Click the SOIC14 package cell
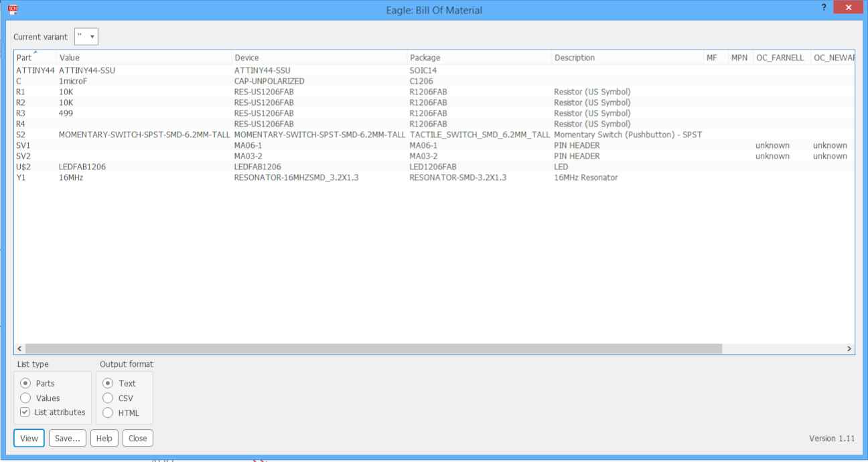868x462 pixels. tap(423, 70)
